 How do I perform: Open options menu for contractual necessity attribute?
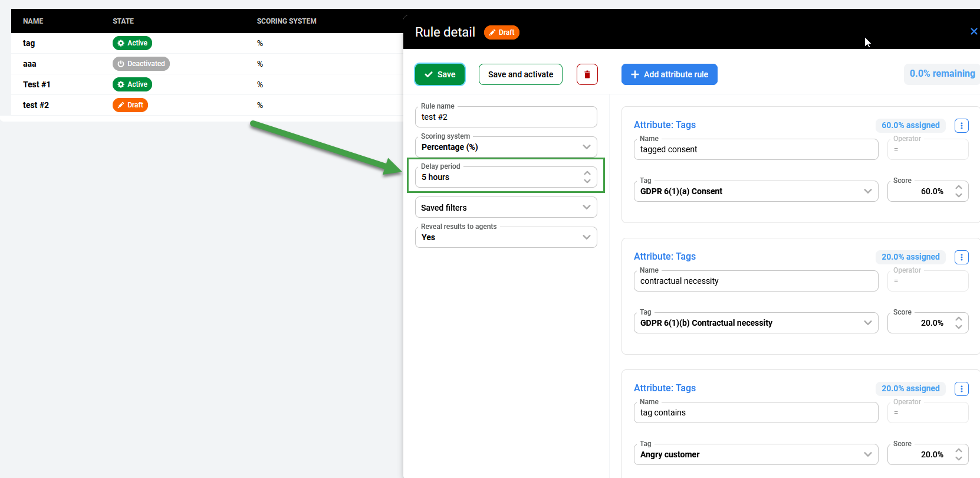(x=961, y=257)
